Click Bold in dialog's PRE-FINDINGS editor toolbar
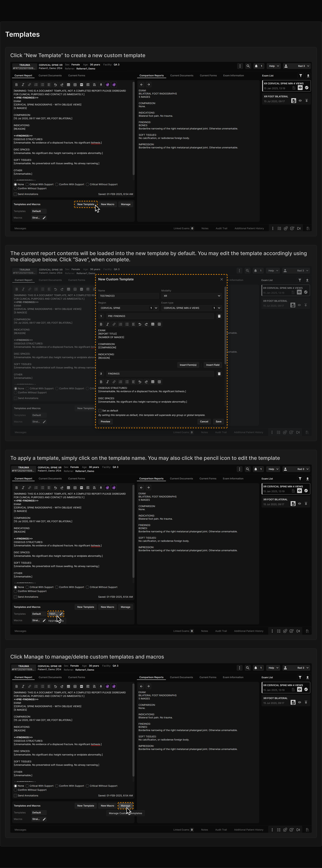Viewport: 322px width, 868px height. 101,324
